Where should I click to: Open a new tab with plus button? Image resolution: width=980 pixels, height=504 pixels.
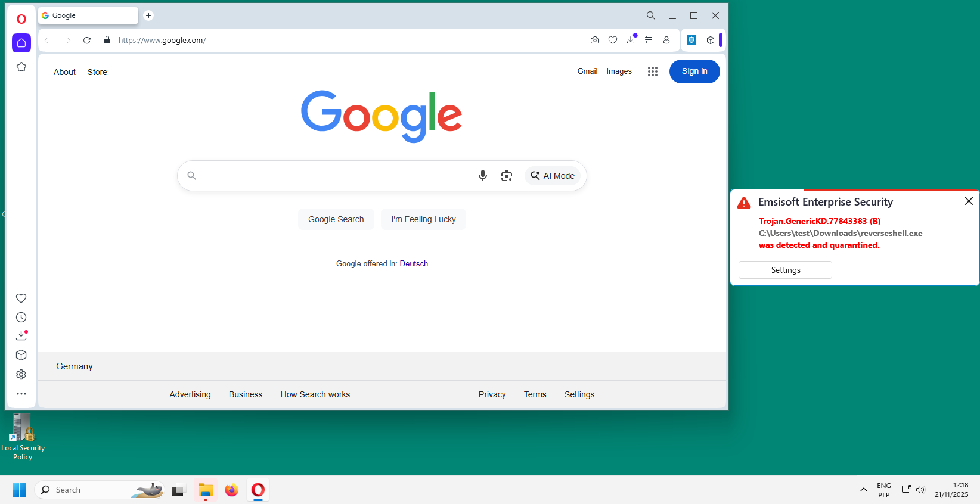(148, 15)
